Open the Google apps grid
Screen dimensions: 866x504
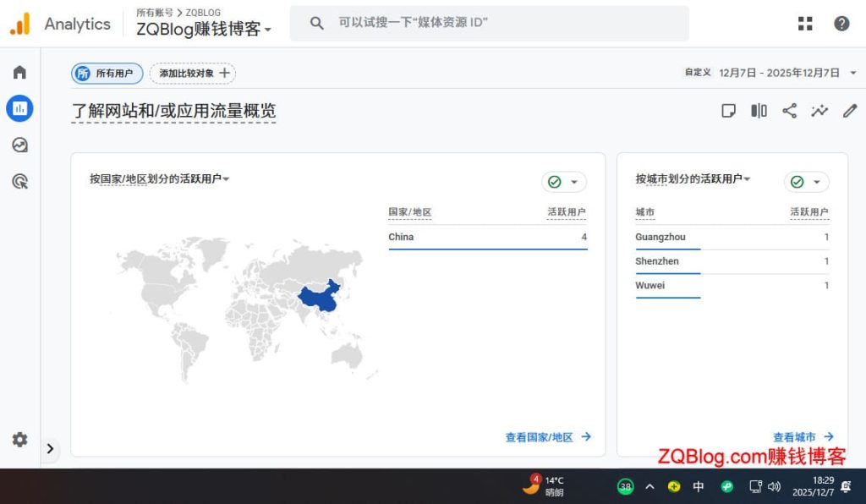(x=803, y=23)
